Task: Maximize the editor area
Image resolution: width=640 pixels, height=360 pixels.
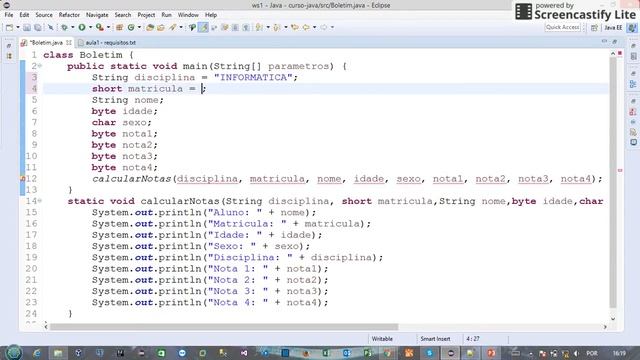Action: (615, 42)
